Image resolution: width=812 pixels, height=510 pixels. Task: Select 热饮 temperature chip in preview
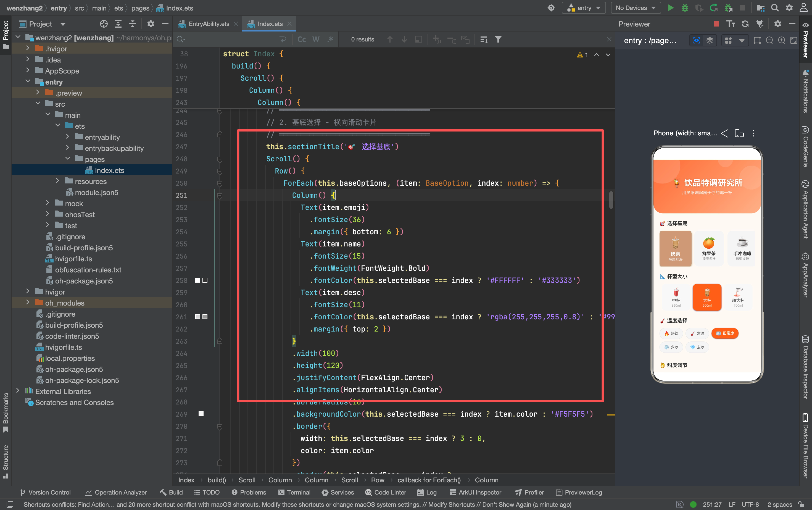pos(671,333)
